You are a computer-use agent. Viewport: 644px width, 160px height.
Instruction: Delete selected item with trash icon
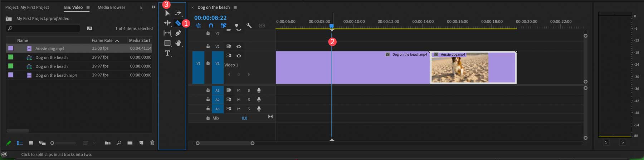pos(152,143)
